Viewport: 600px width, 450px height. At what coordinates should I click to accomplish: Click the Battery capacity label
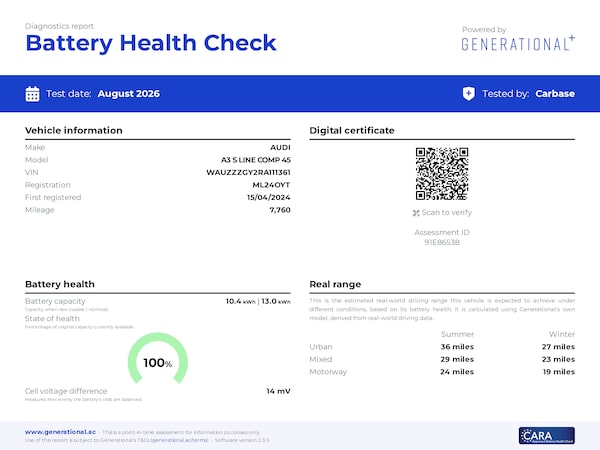coord(55,301)
